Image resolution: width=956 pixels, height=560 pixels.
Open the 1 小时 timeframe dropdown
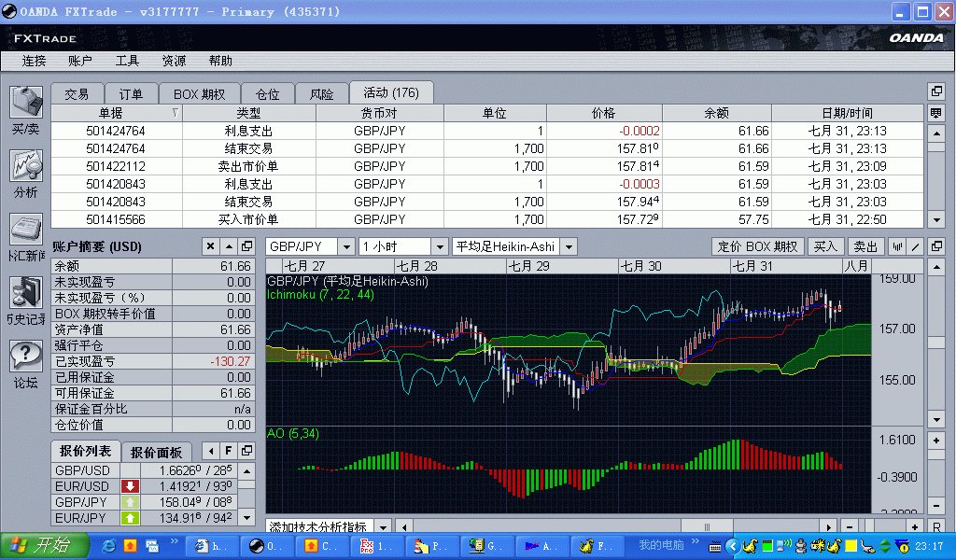439,246
